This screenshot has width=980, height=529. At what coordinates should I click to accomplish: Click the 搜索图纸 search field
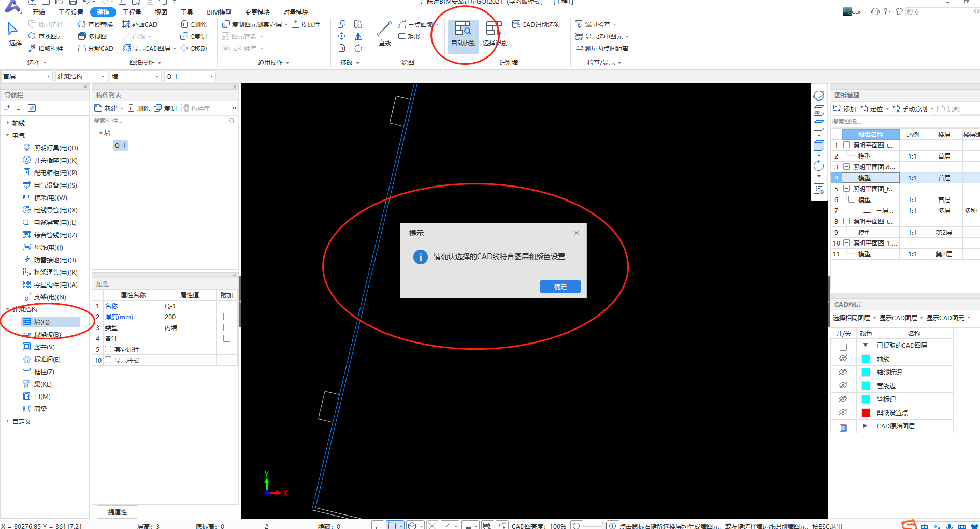[904, 121]
